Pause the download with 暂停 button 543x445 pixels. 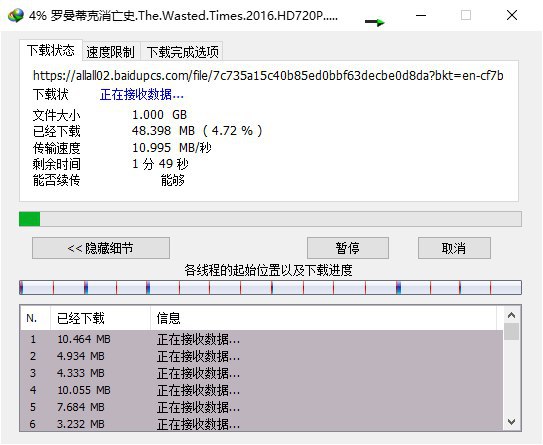point(348,248)
